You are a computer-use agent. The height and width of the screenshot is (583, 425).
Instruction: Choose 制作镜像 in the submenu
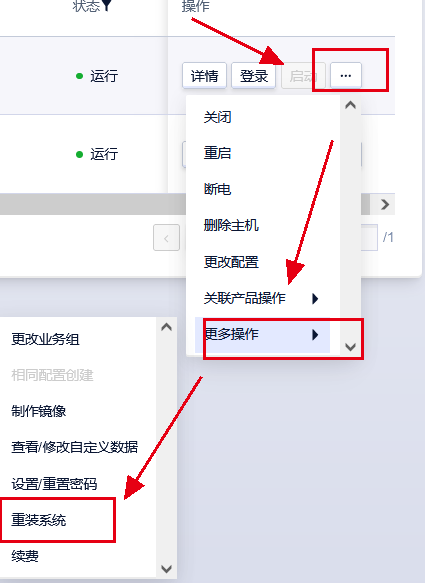pyautogui.click(x=39, y=411)
